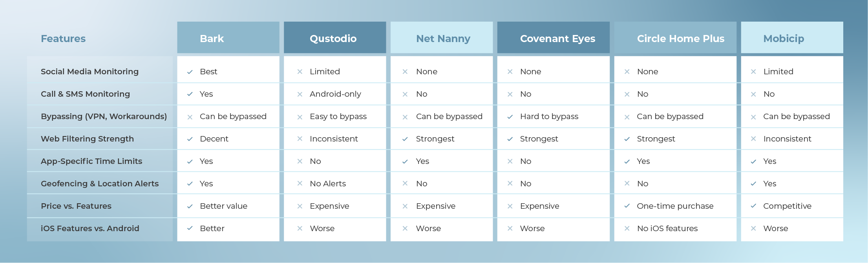The image size is (868, 263).
Task: Click the Social Media Monitoring row label
Action: point(90,72)
